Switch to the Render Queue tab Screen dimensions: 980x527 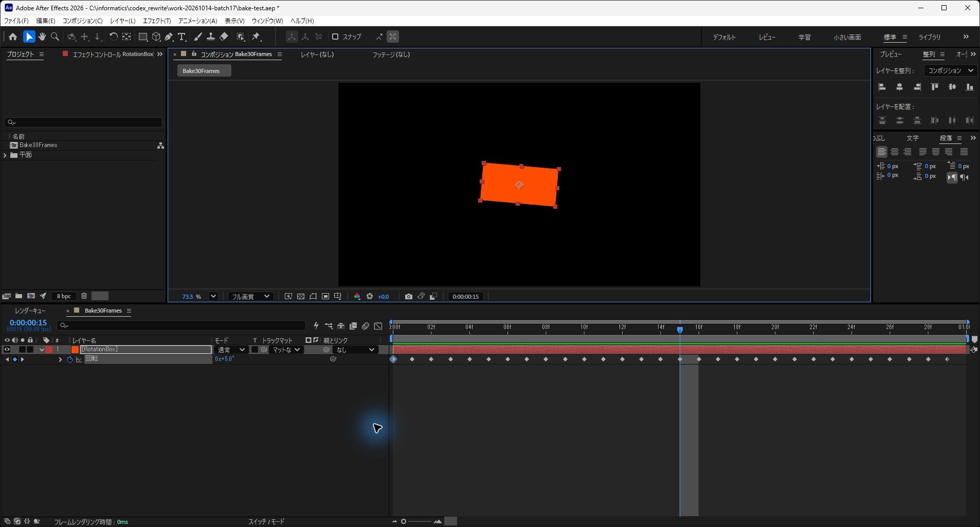(x=30, y=311)
